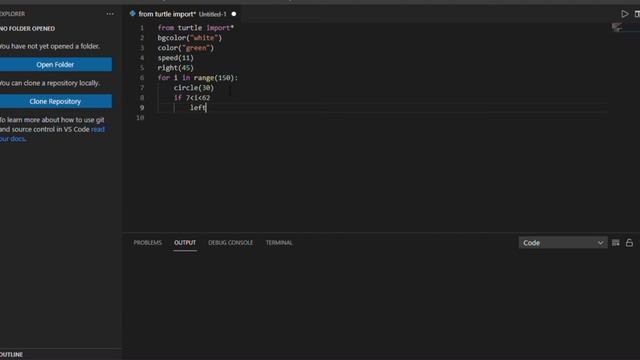640x360 pixels.
Task: Click the unsaved dot on the Untitled-1 tab
Action: [234, 14]
